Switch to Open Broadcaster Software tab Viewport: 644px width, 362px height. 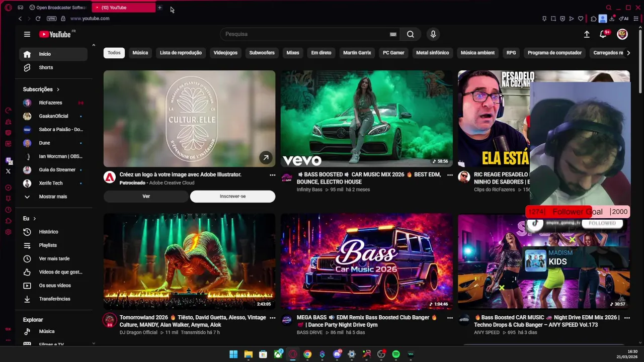point(58,8)
